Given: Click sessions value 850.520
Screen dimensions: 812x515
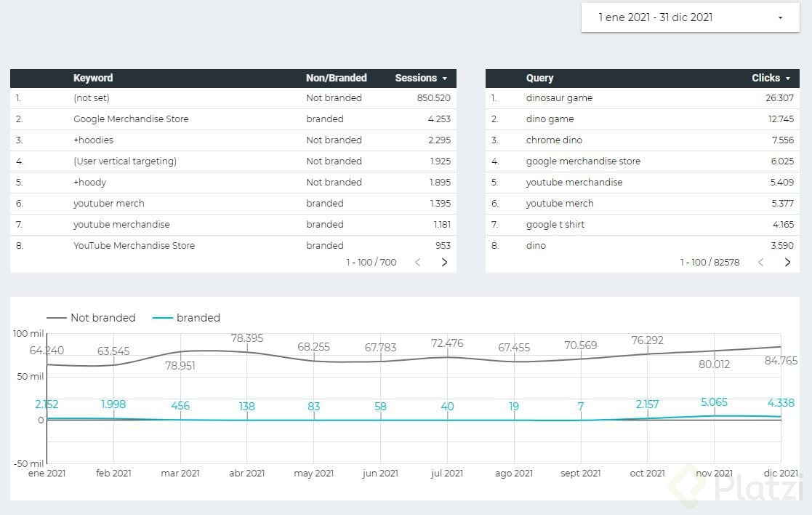Looking at the screenshot, I should (433, 98).
